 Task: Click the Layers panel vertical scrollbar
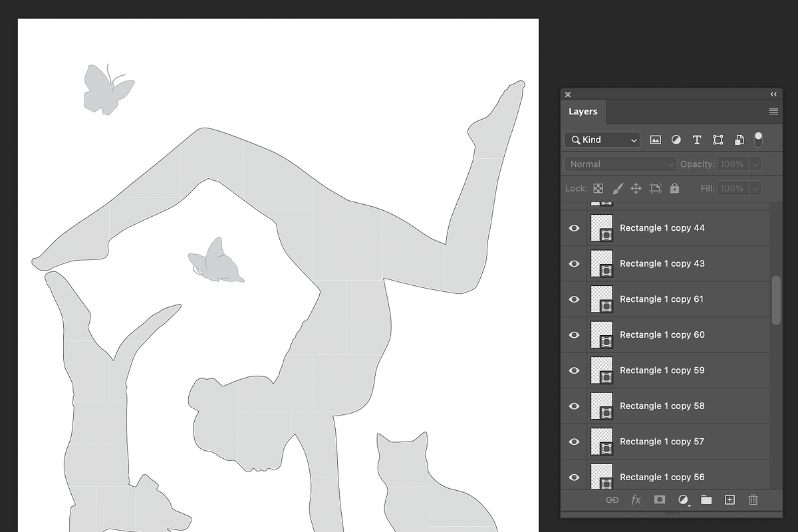coord(776,301)
